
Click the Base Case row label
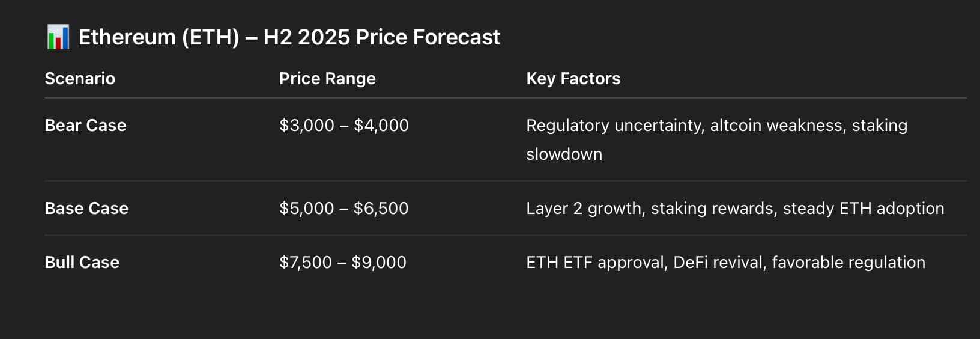86,209
